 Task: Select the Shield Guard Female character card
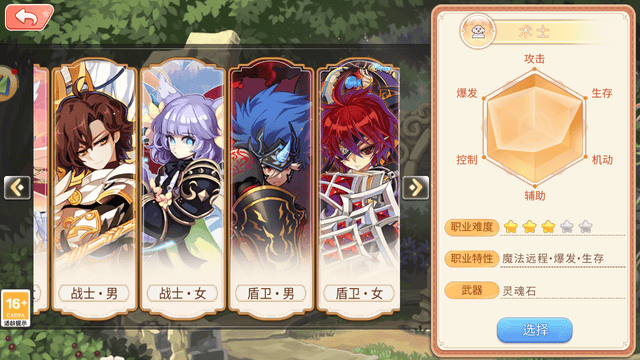pos(358,189)
